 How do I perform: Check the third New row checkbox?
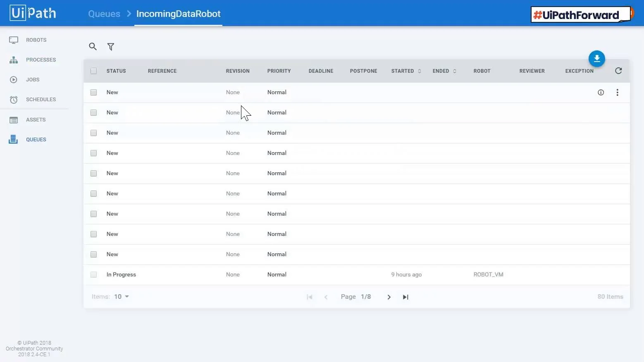[x=94, y=133]
